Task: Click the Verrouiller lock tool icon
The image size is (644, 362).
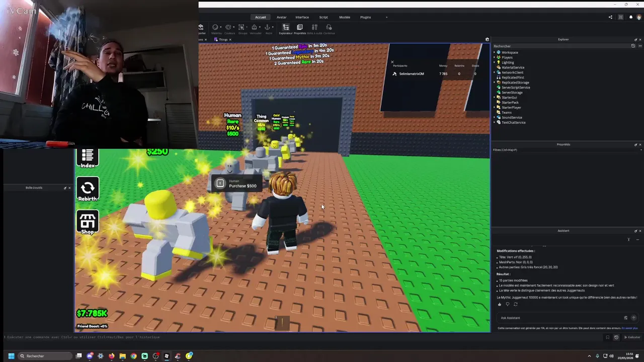Action: (x=254, y=27)
